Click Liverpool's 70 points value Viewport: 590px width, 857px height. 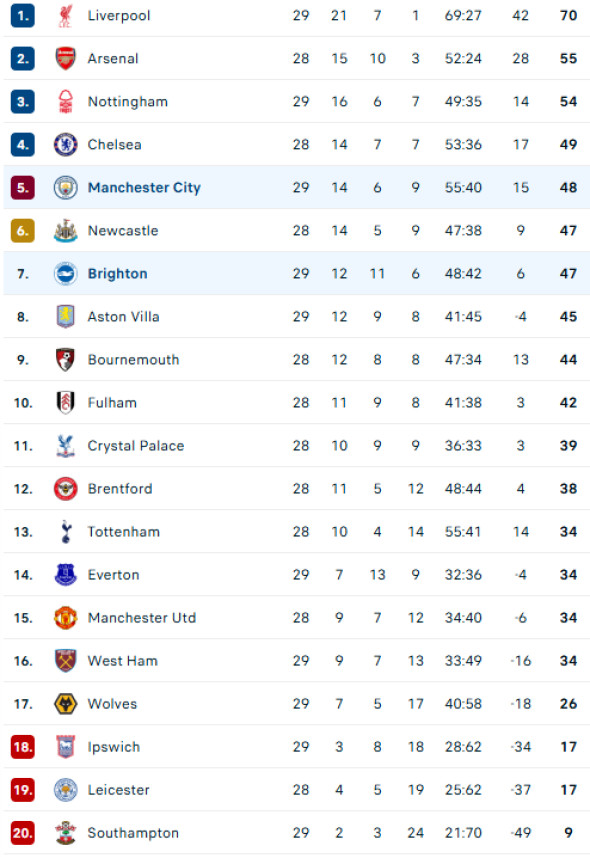point(568,15)
